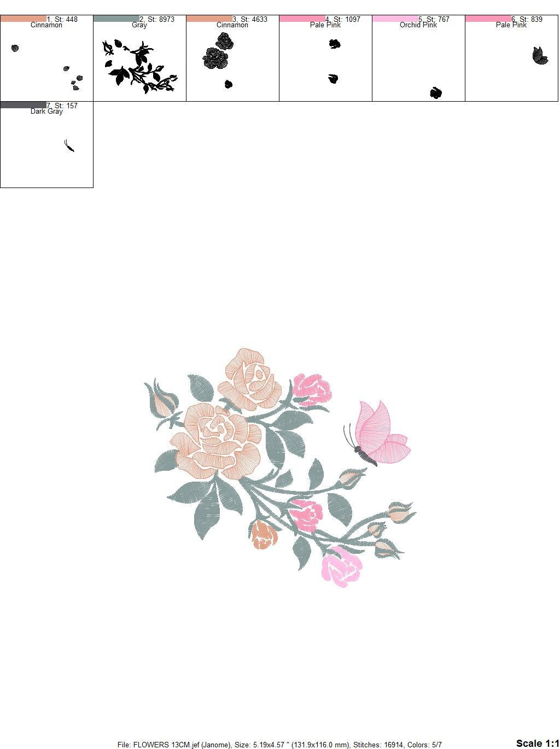Select the Dark Gray color bar for step 7

[24, 105]
